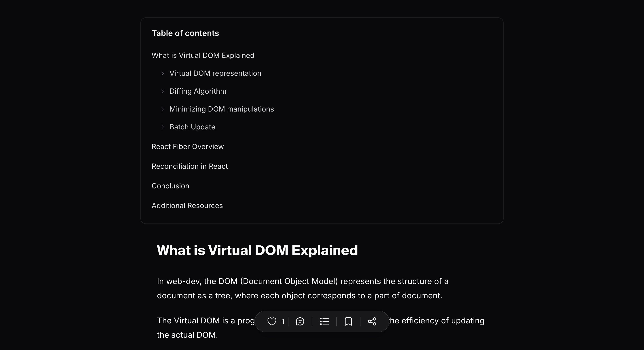
Task: Select What is Virtual DOM Explained topic
Action: [x=203, y=55]
